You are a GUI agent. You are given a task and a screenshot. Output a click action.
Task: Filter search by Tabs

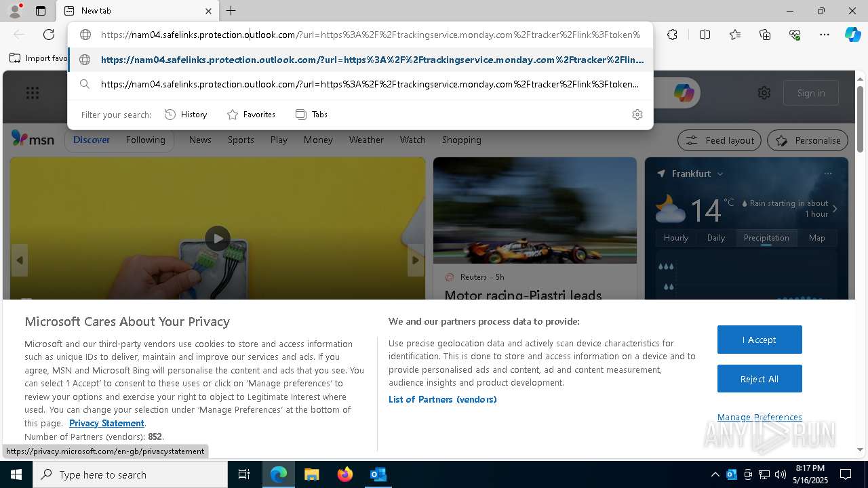311,115
